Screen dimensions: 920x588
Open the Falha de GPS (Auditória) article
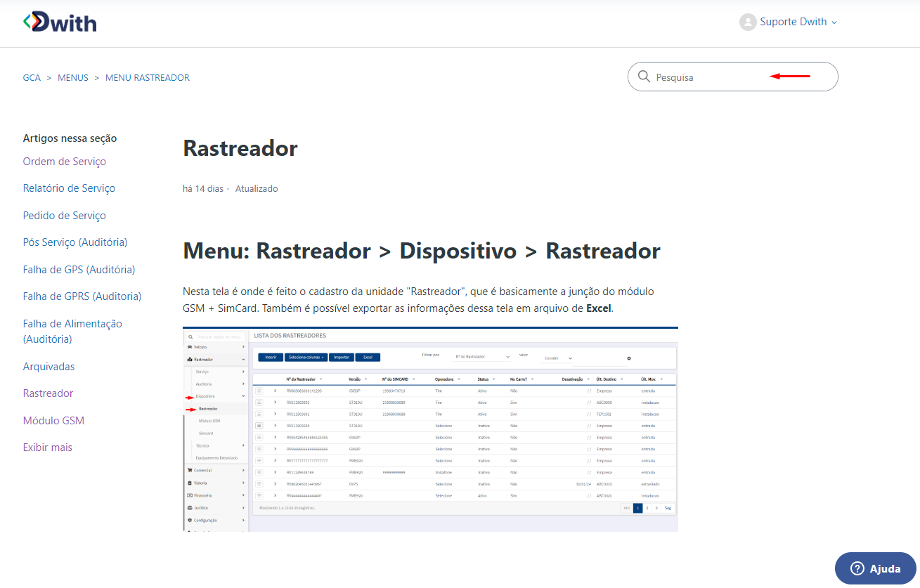[79, 270]
